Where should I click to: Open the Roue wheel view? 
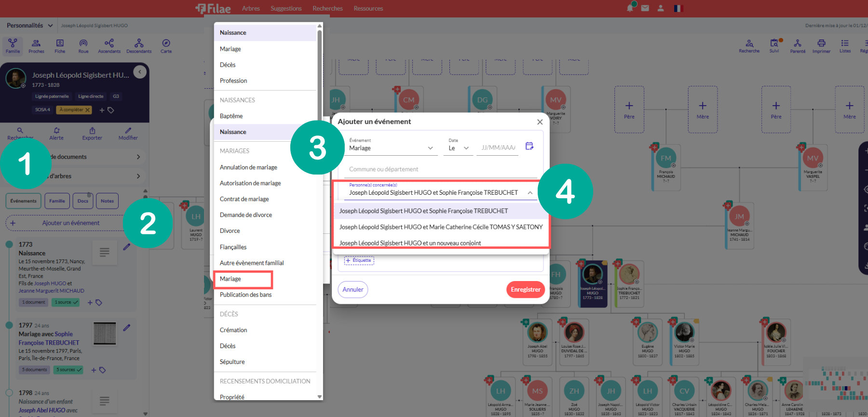(83, 46)
